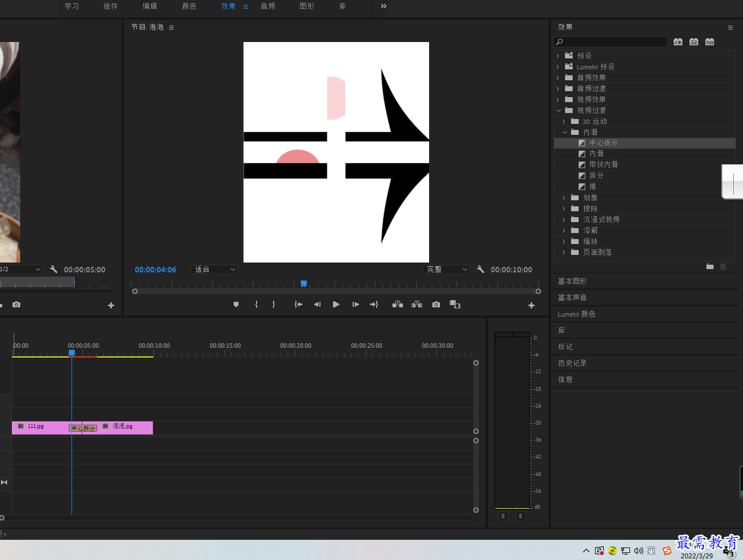
Task: Create new custom bin in Effects panel
Action: pos(710,266)
